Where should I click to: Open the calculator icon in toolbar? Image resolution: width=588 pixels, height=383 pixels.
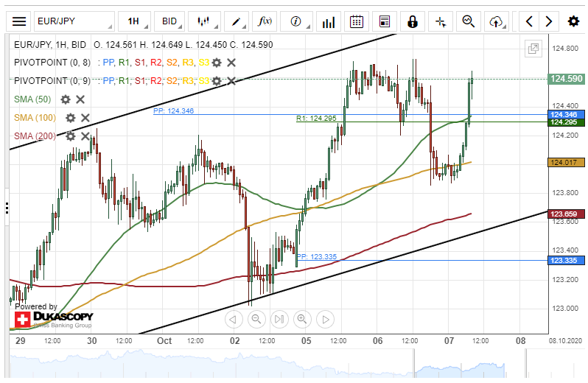[384, 21]
